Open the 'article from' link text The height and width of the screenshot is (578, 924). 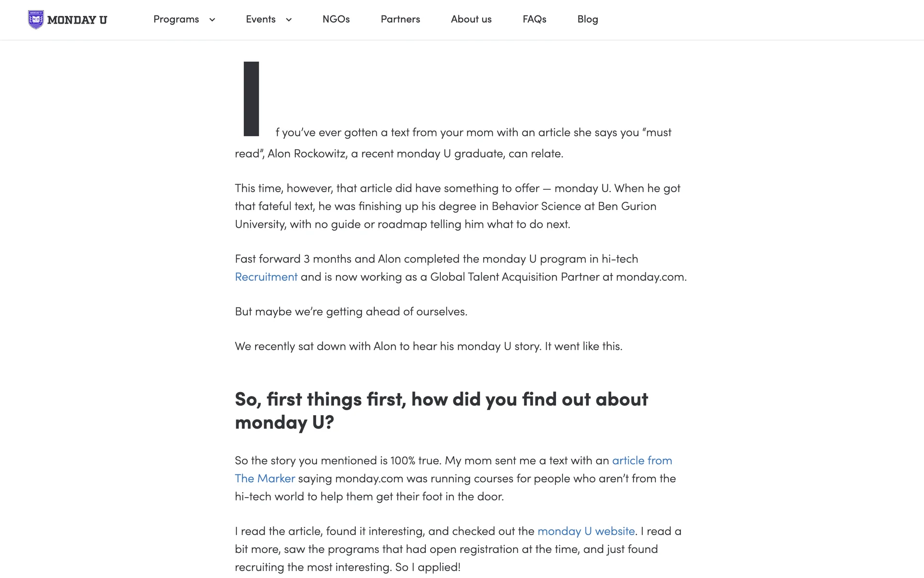coord(642,460)
